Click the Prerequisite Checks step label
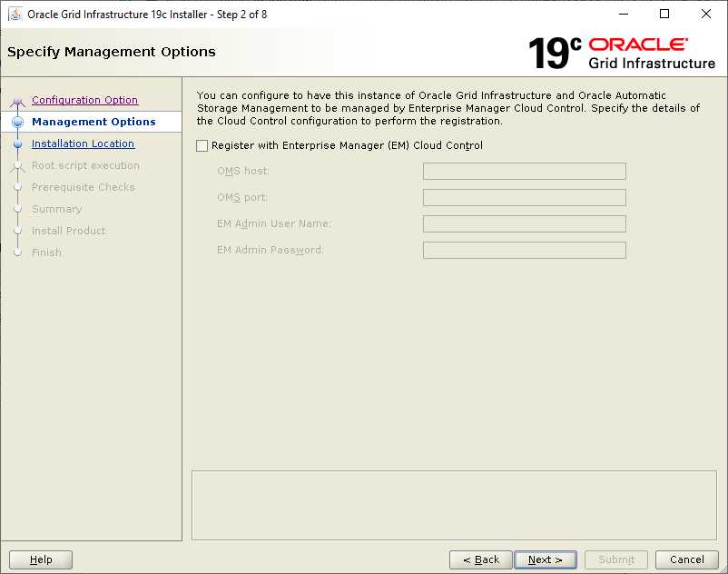 point(84,187)
